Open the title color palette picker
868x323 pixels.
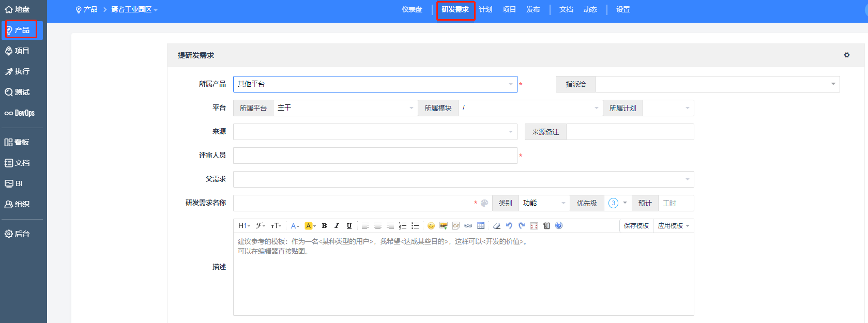484,203
